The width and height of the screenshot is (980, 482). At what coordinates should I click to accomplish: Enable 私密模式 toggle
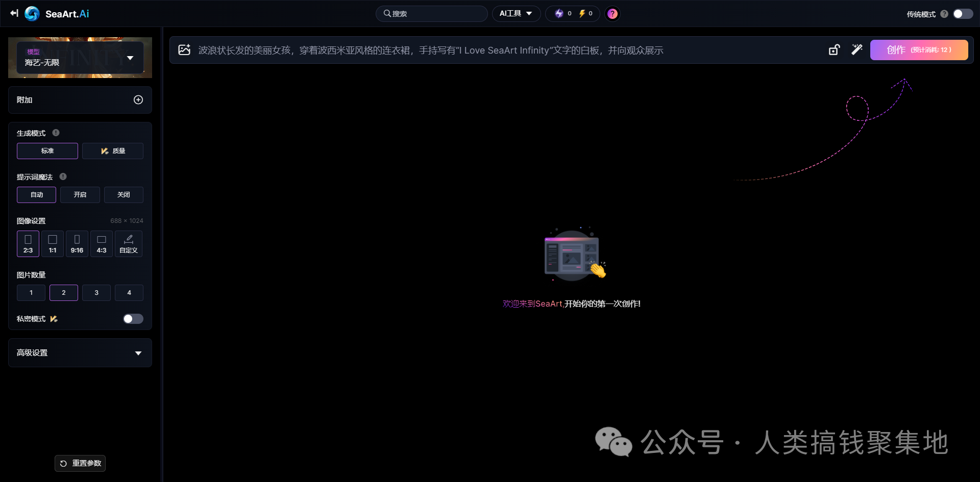[132, 318]
